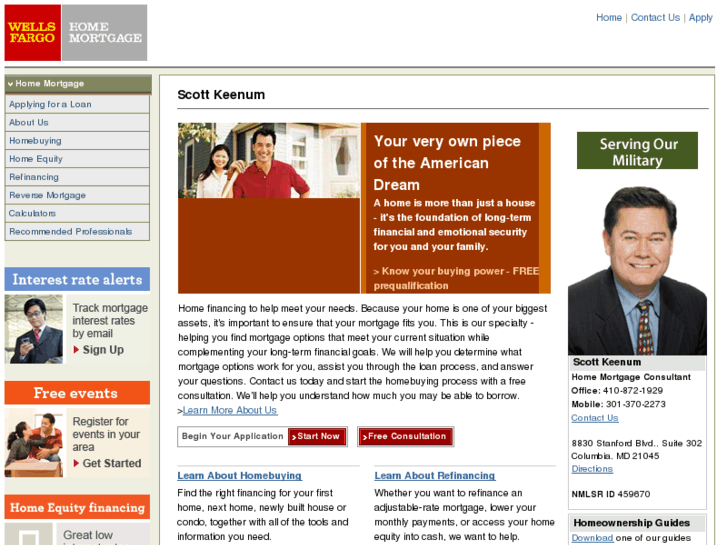The image size is (727, 545).
Task: Collapse the Home Mortgage menu heading
Action: [x=78, y=83]
